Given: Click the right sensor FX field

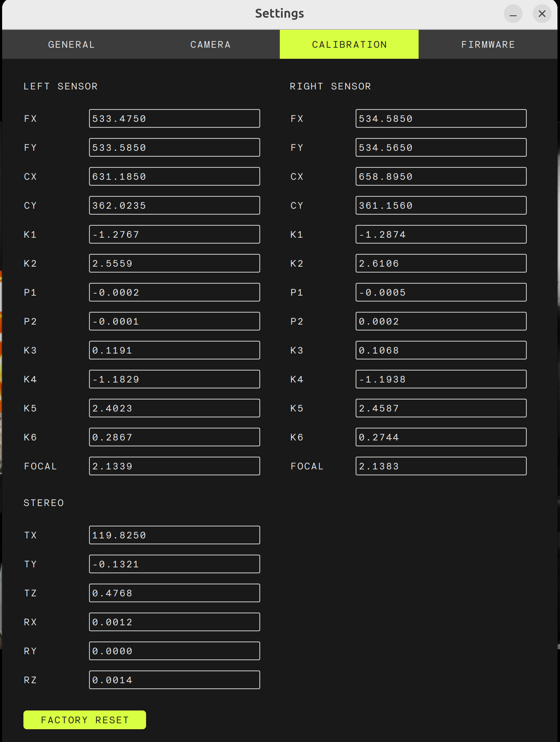Looking at the screenshot, I should pyautogui.click(x=441, y=119).
